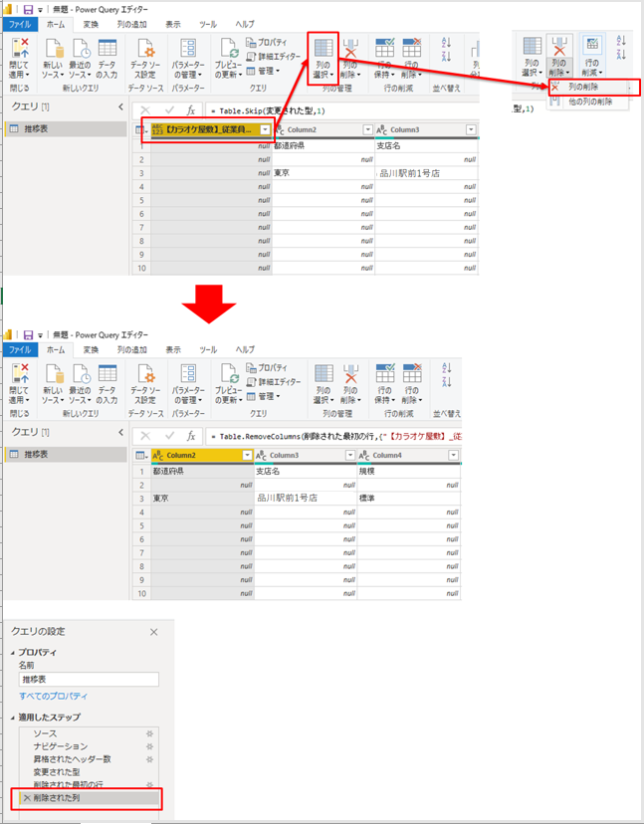Open the filter dropdown of 【カラオケ屋敷】 column
The image size is (644, 824).
coord(265,129)
